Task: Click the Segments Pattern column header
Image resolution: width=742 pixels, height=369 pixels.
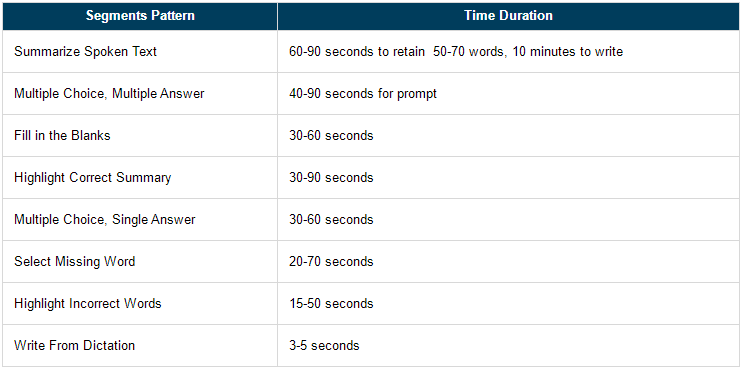Action: coord(140,16)
